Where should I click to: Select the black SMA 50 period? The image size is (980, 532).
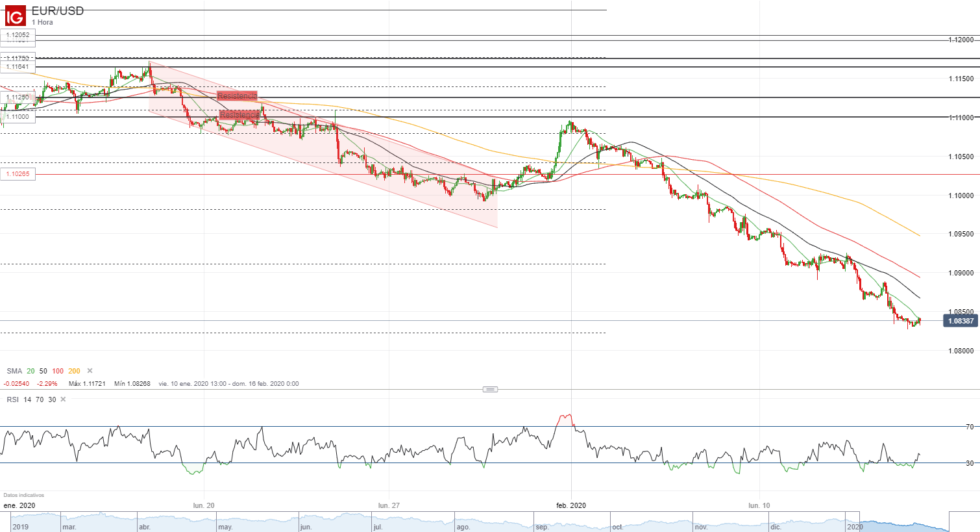click(43, 371)
